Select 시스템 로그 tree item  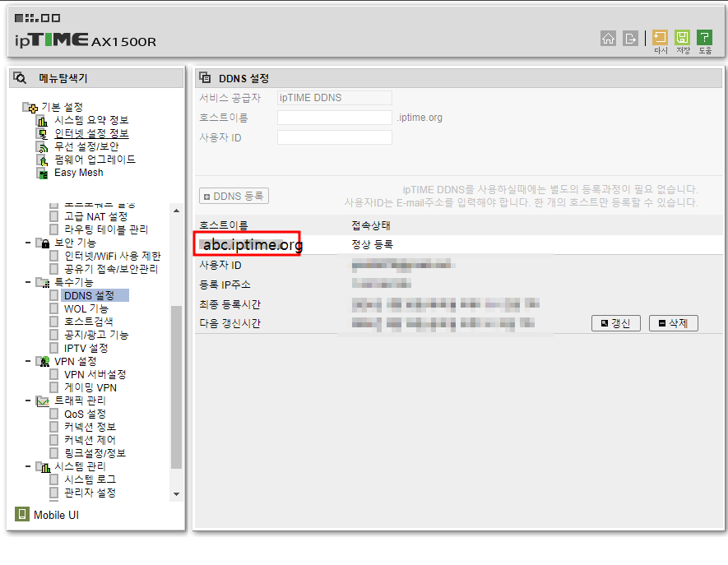90,479
